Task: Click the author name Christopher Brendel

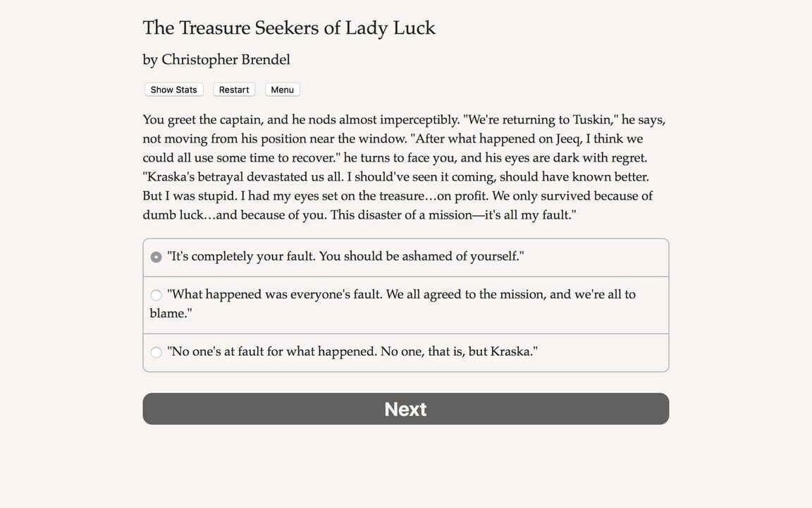Action: (216, 60)
